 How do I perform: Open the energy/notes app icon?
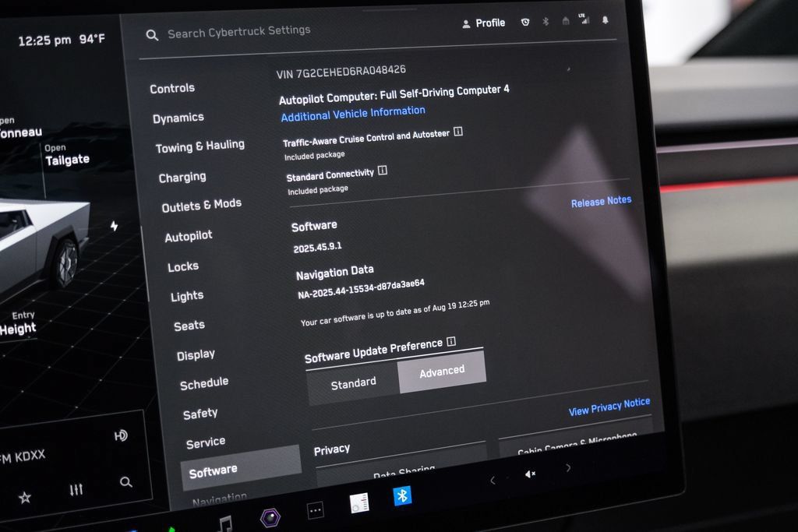[x=359, y=502]
